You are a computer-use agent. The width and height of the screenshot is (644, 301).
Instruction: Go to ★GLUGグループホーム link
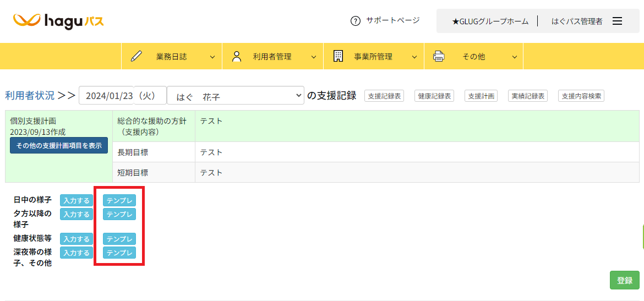click(490, 21)
